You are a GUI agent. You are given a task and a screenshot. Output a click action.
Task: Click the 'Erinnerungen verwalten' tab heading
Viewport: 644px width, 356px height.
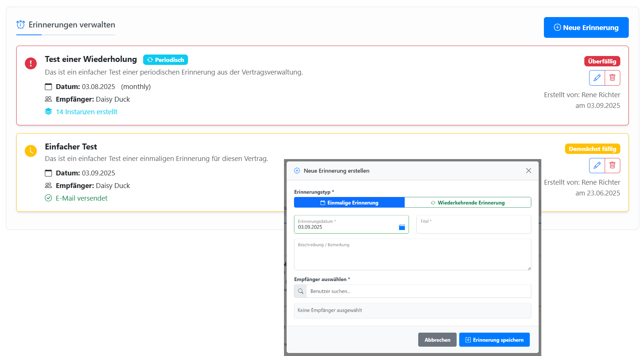(72, 25)
